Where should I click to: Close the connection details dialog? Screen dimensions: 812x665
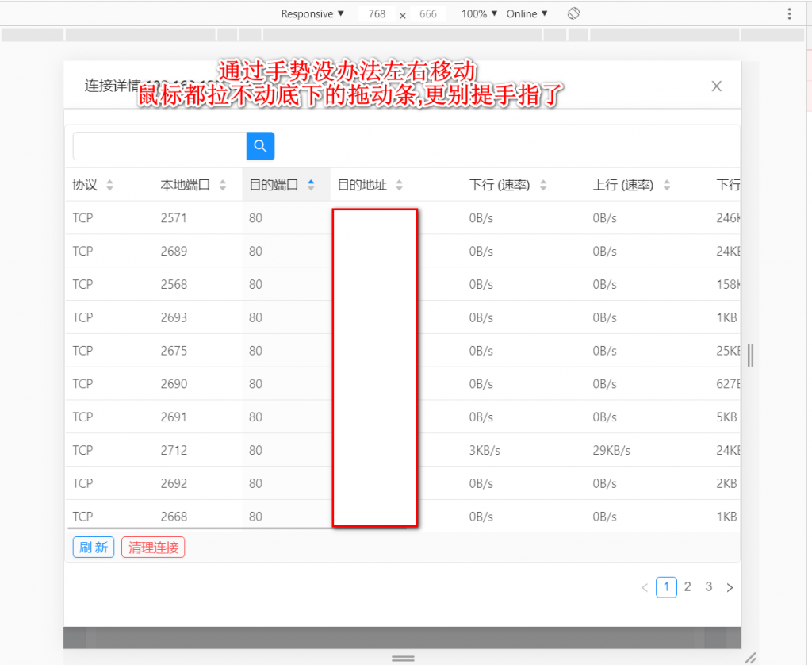(716, 86)
